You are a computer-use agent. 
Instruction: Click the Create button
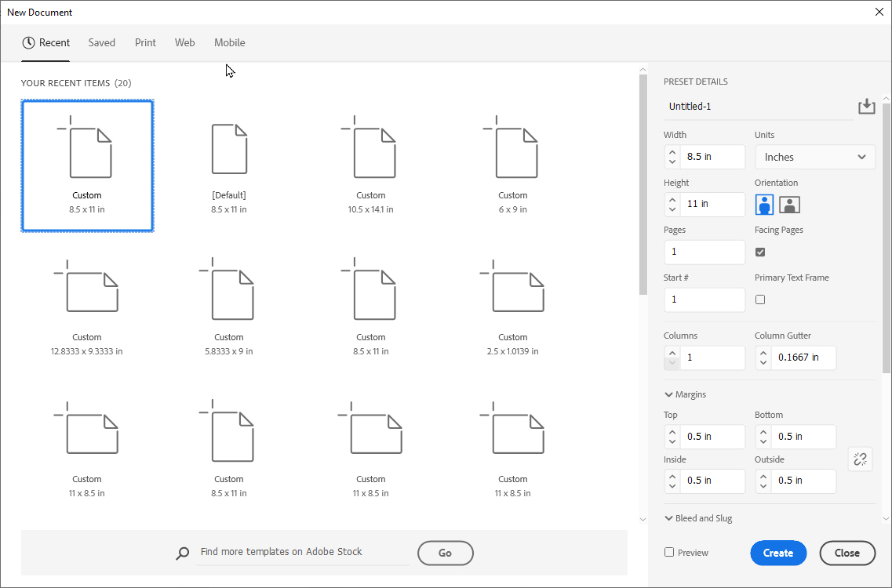coord(778,553)
